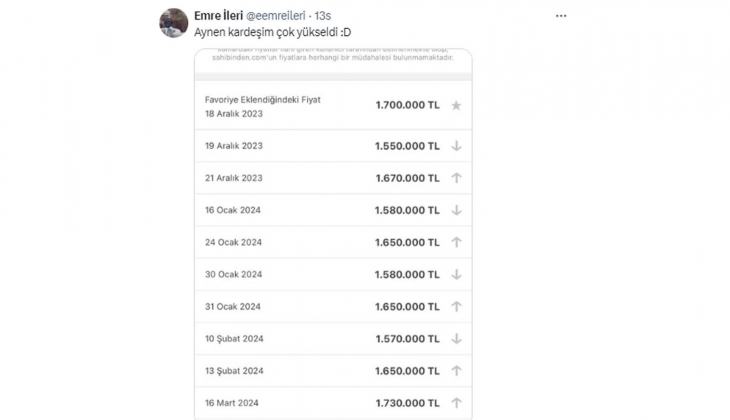Click down arrow for 16 Ocak 2024
Screen dimensions: 730x420
[456, 210]
